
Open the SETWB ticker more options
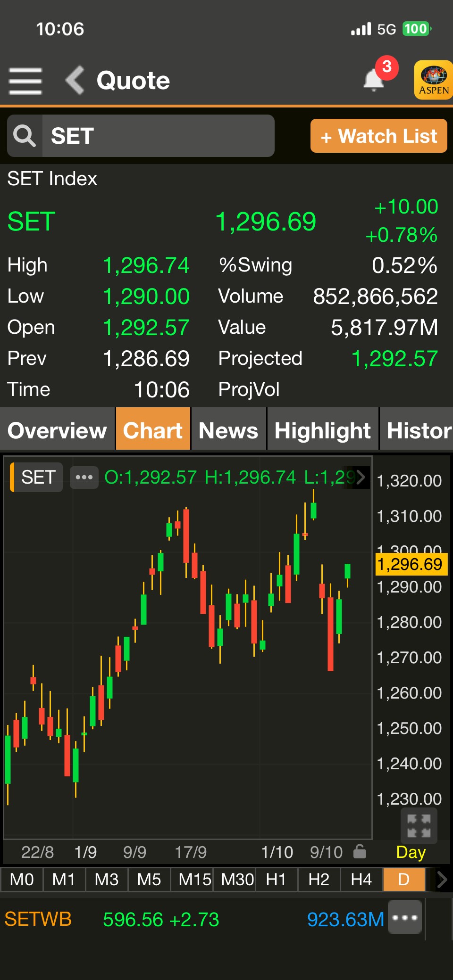click(x=405, y=917)
